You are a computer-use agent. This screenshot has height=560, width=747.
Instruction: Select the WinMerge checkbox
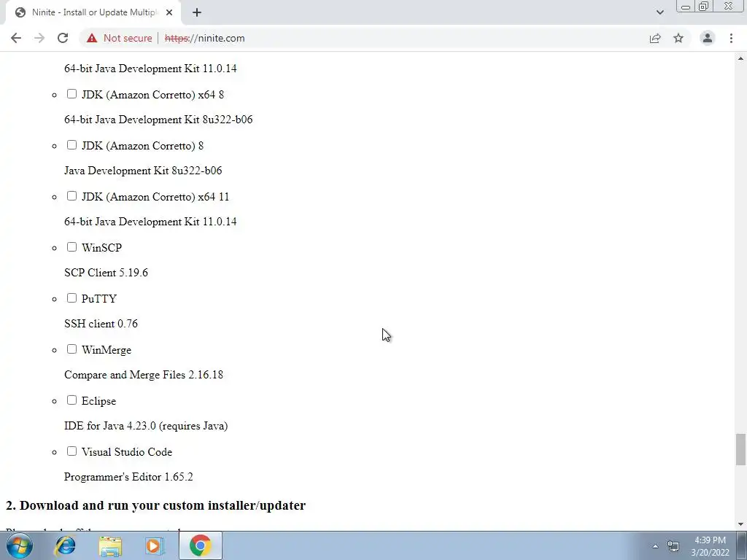coord(71,349)
